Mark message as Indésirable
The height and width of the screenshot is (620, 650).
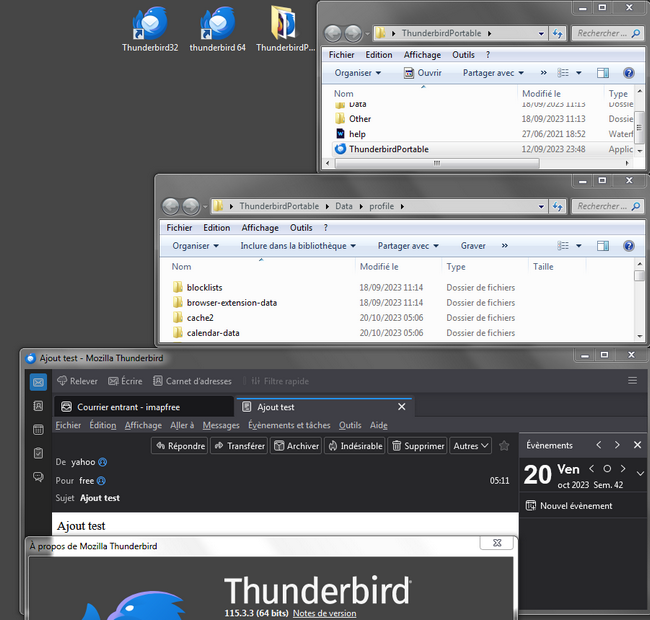point(355,446)
